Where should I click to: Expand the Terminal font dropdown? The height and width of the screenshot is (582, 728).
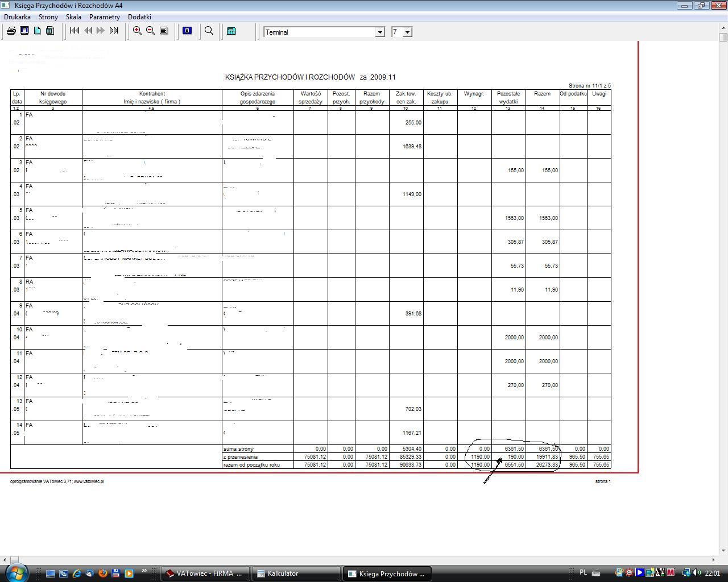pyautogui.click(x=380, y=32)
